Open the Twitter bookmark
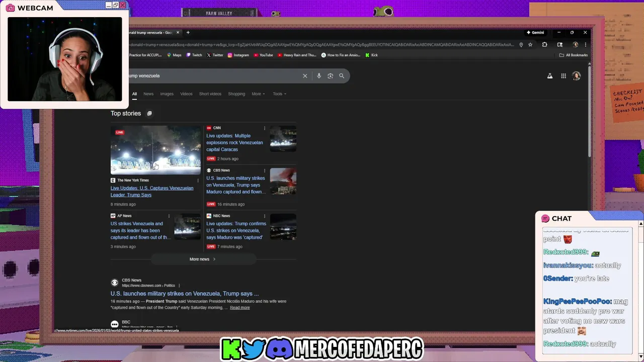The height and width of the screenshot is (362, 644). (x=215, y=55)
